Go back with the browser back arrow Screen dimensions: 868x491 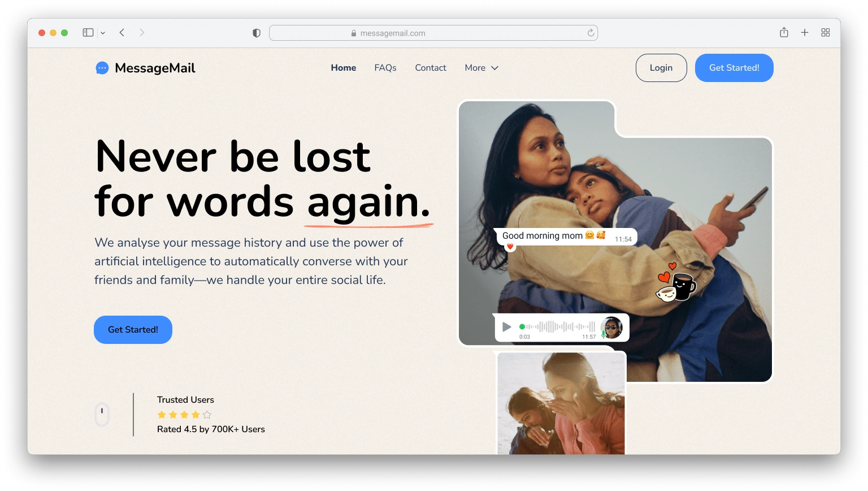pyautogui.click(x=122, y=33)
